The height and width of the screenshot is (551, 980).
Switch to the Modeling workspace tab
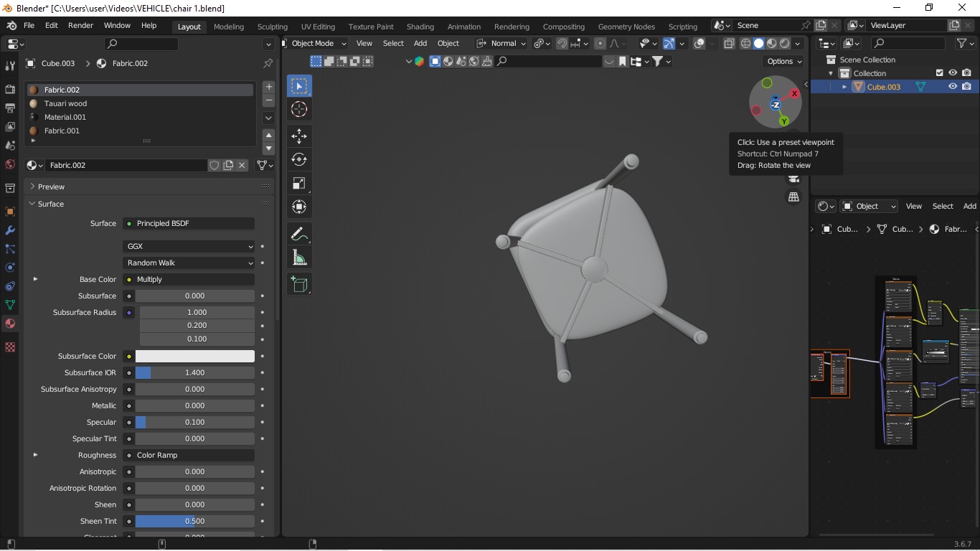(x=229, y=27)
